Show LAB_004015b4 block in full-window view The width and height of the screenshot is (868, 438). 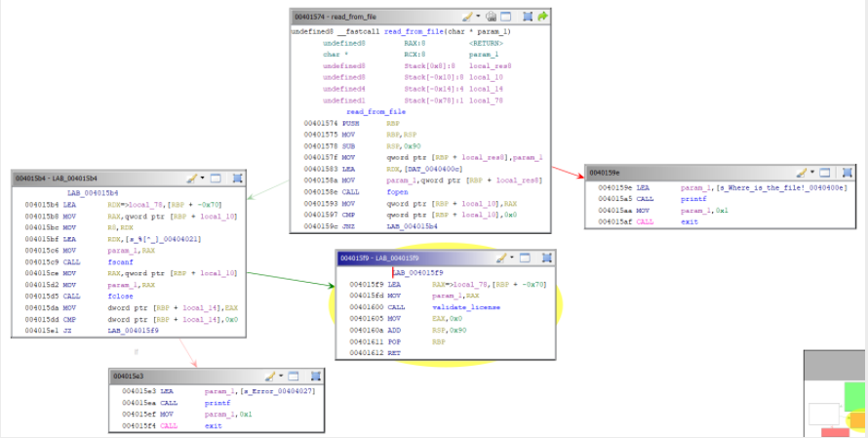tap(217, 179)
